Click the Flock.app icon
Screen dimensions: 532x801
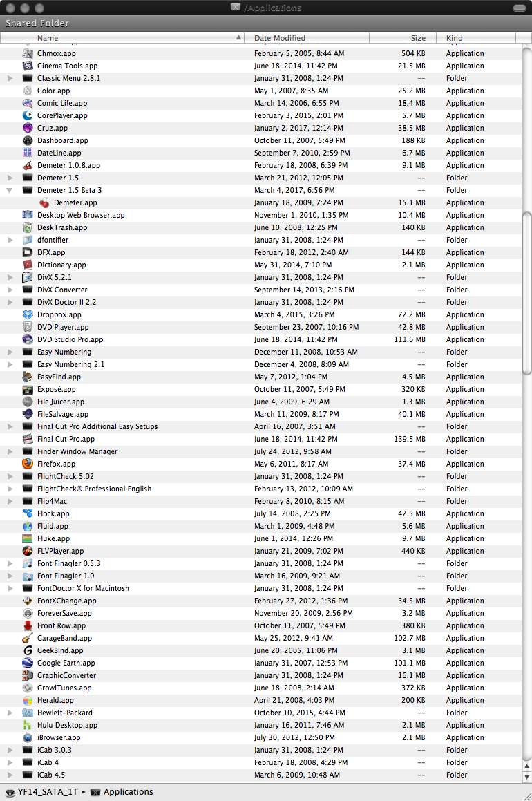pyautogui.click(x=28, y=513)
